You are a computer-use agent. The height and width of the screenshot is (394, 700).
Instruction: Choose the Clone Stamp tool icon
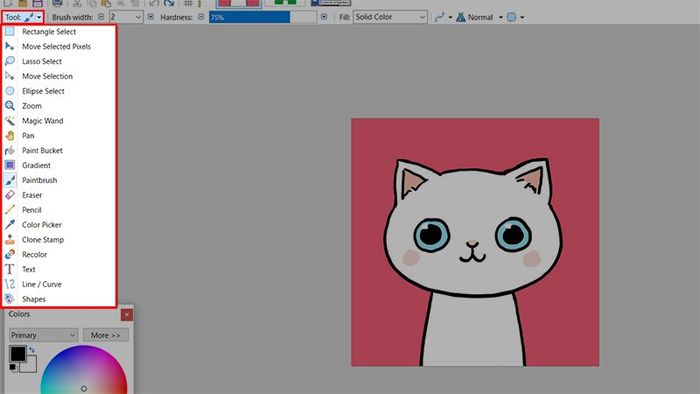point(10,240)
